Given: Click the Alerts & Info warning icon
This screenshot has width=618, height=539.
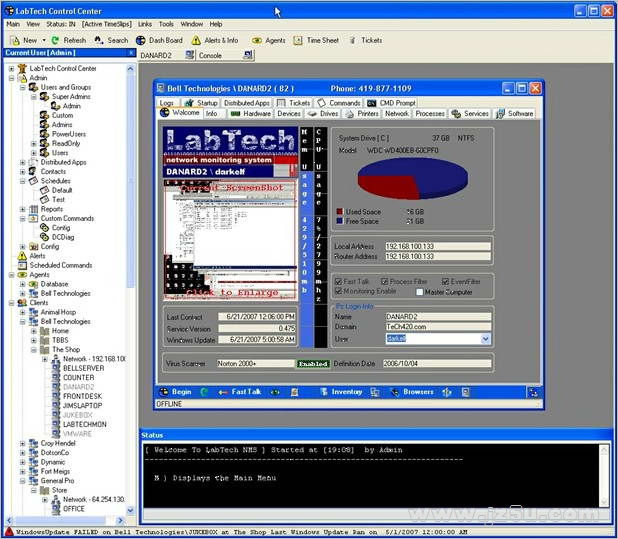Looking at the screenshot, I should point(196,40).
